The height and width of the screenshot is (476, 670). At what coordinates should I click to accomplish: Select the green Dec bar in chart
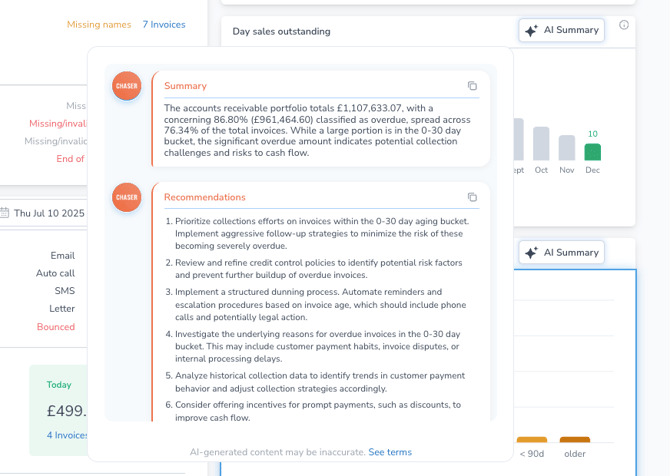coord(592,152)
